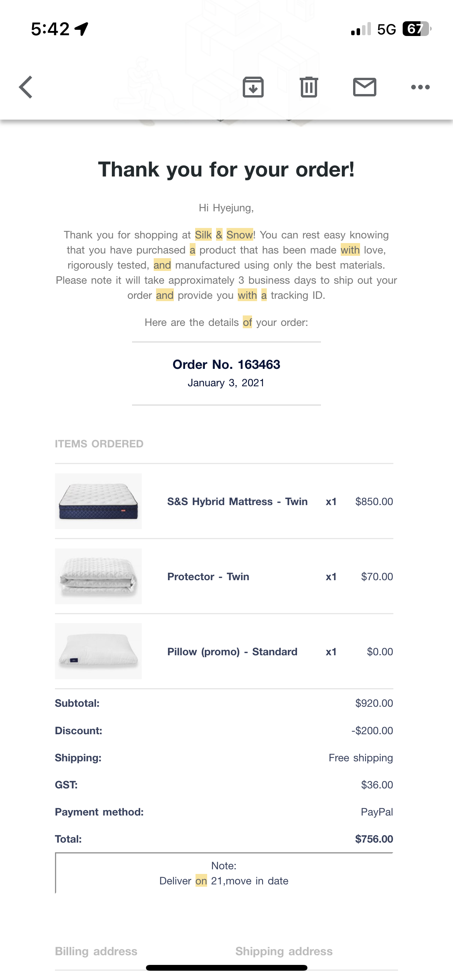Open the S&S Hybrid Mattress image
Screen dimensions: 453x980
click(98, 501)
